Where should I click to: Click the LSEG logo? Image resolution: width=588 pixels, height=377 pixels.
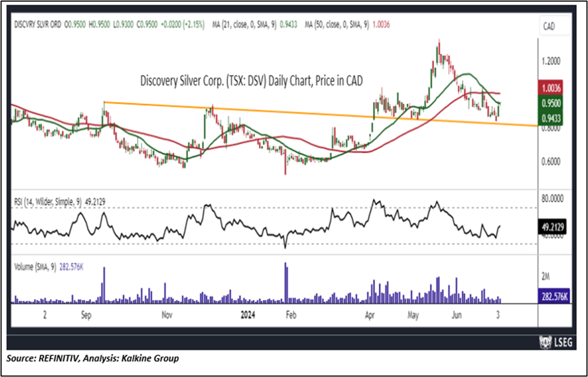click(x=555, y=342)
